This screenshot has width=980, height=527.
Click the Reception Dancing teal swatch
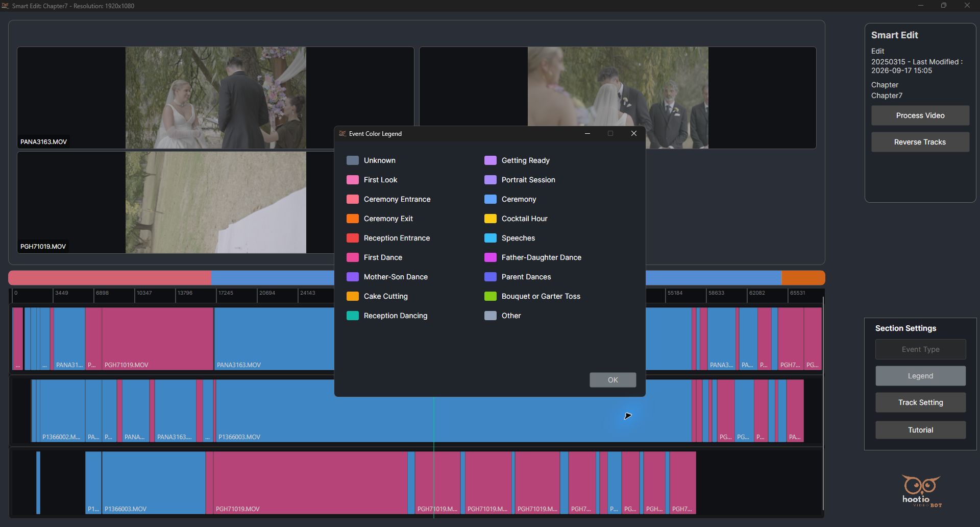[x=353, y=316]
